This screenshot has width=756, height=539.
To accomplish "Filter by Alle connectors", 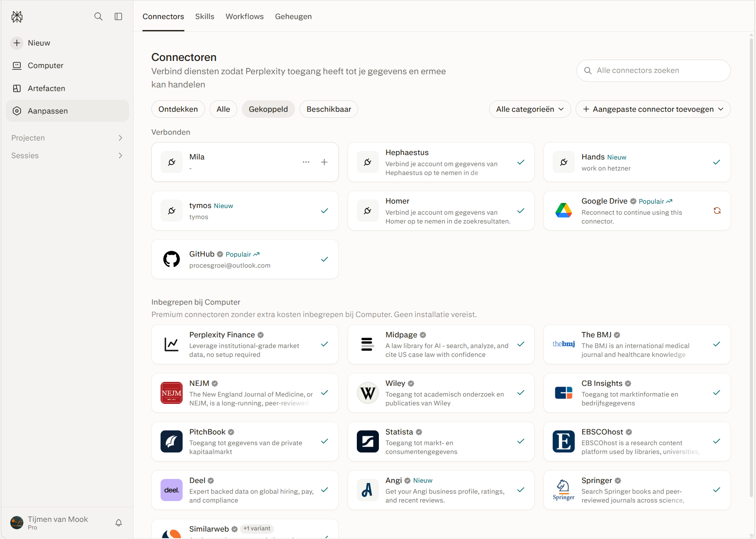I will pos(223,109).
